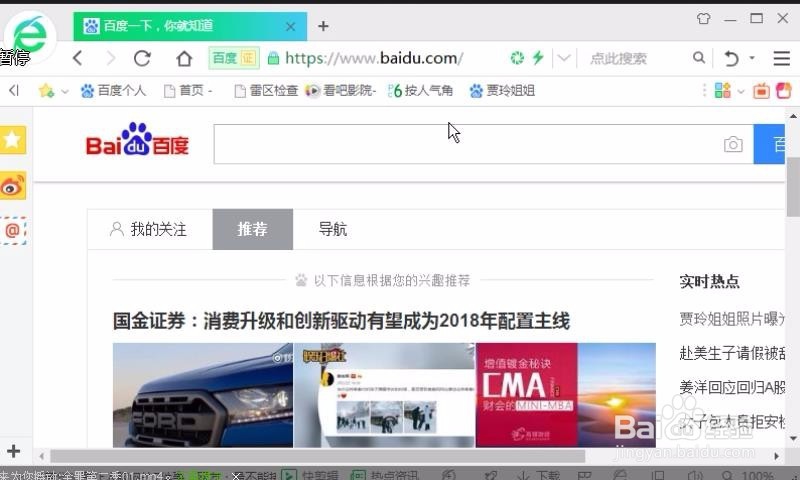Open the 雷区检查 bookmark

pos(266,91)
